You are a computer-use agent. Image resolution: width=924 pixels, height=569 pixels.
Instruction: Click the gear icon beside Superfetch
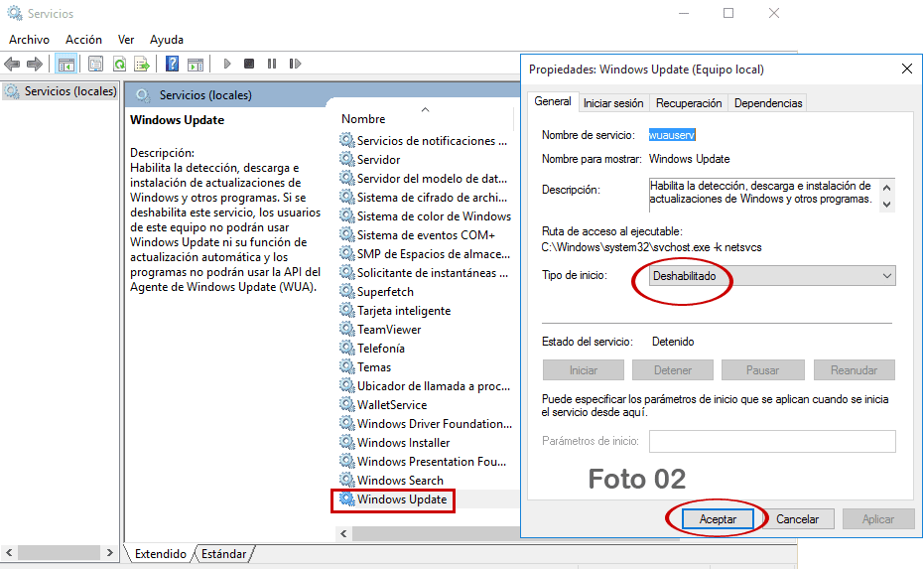pyautogui.click(x=346, y=291)
